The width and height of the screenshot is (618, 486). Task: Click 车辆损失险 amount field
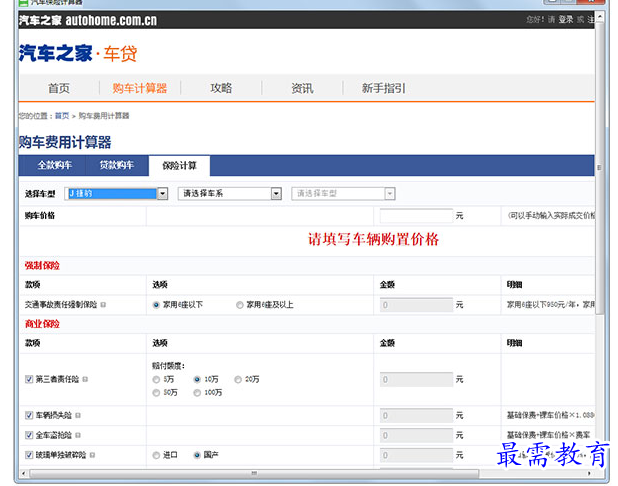pyautogui.click(x=416, y=415)
